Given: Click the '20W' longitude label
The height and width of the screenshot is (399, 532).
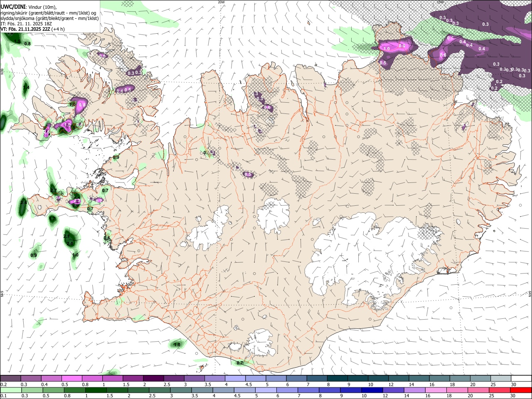Looking at the screenshot, I should pyautogui.click(x=221, y=2).
